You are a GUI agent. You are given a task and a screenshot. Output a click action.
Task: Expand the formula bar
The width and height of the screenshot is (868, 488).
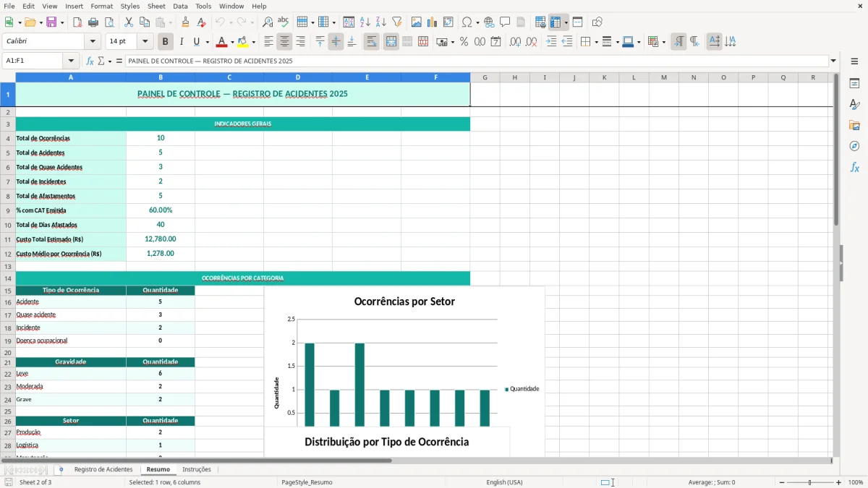pos(833,61)
